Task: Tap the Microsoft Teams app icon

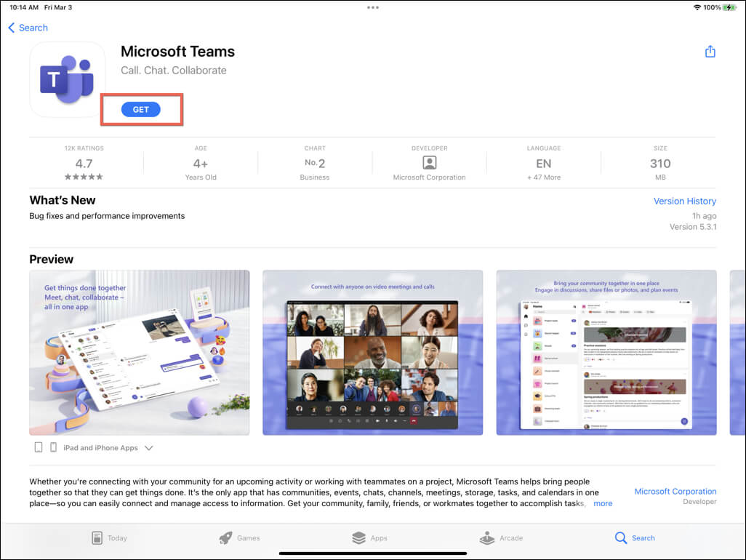Action: tap(68, 79)
